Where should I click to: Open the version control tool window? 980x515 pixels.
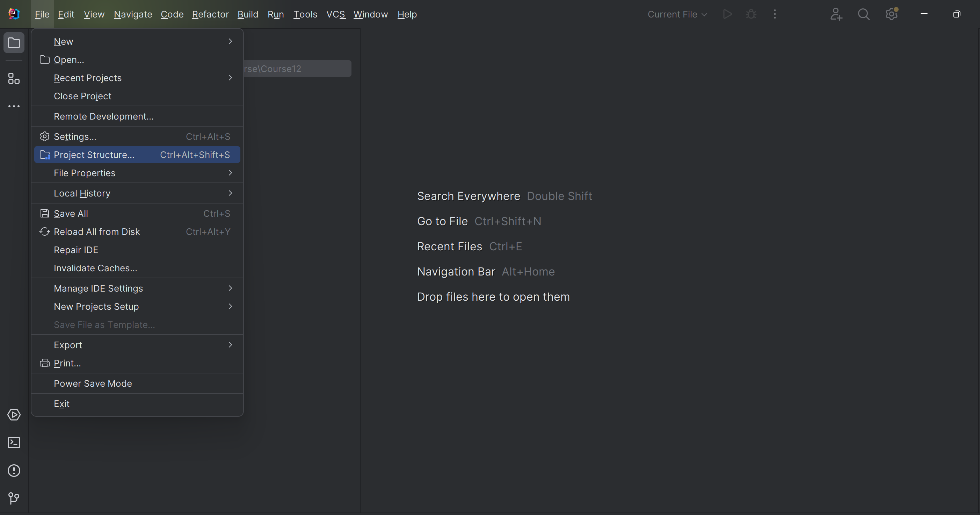(14, 499)
